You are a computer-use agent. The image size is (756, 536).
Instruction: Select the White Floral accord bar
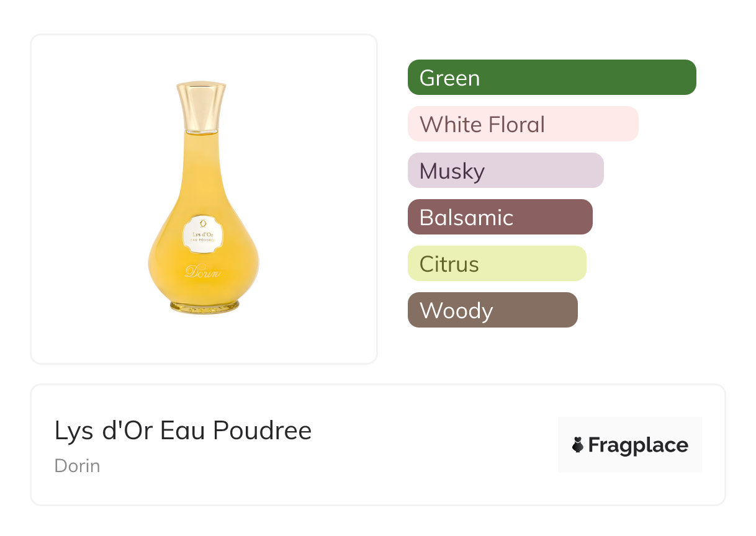pos(523,124)
